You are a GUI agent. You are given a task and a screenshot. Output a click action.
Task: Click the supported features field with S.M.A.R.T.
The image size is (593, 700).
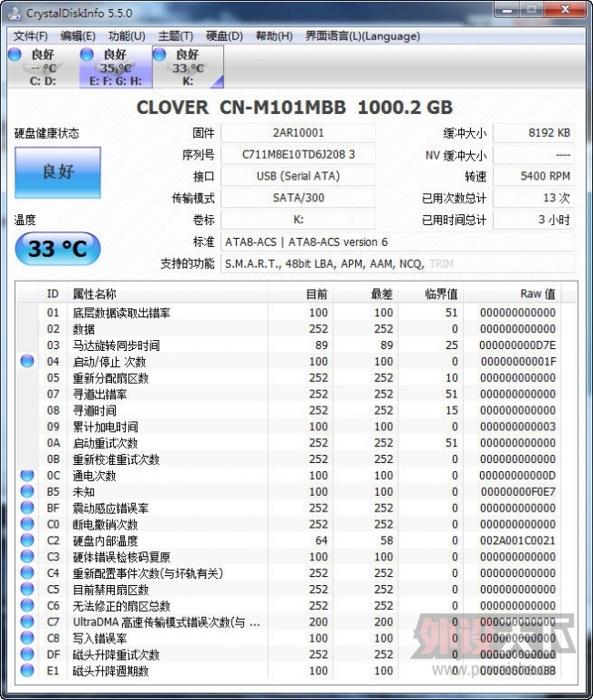click(397, 263)
